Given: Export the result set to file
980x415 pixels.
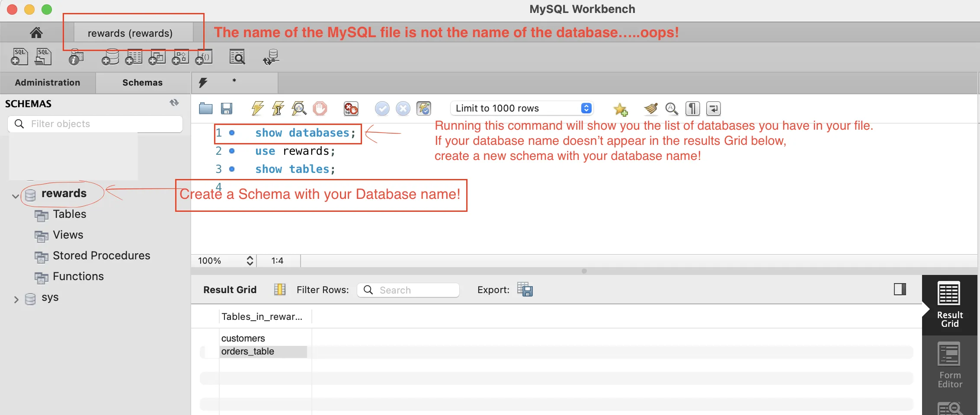Looking at the screenshot, I should tap(525, 290).
